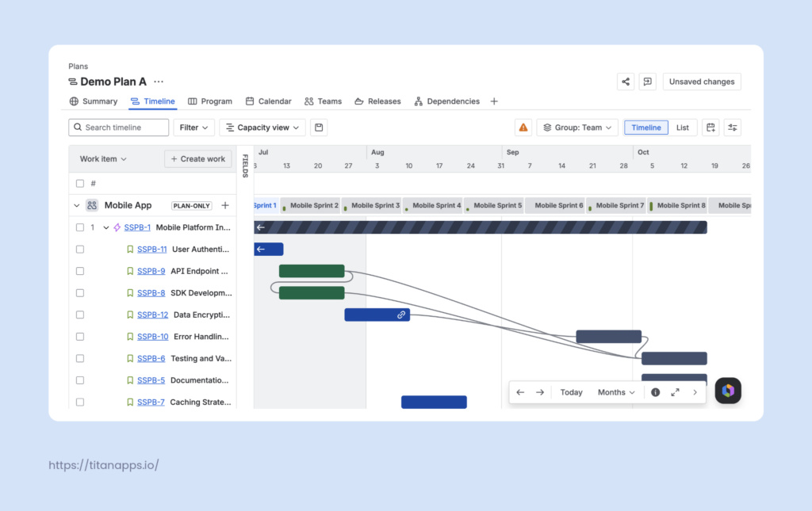The height and width of the screenshot is (511, 812).
Task: Open the view settings sliders icon
Action: (732, 128)
